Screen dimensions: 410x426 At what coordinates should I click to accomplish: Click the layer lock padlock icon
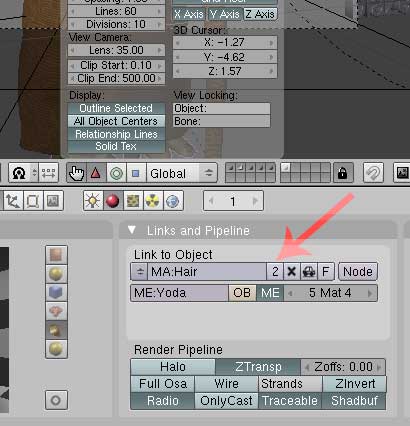[343, 173]
